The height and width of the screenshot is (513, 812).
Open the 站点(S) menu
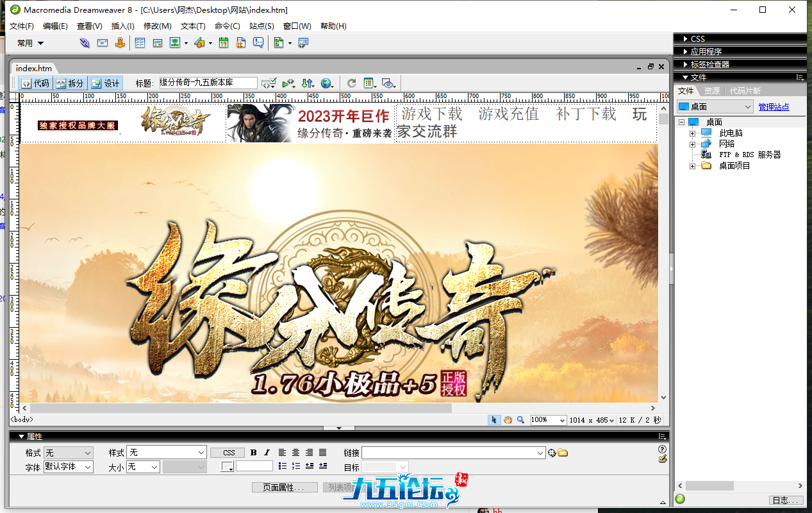[x=261, y=26]
